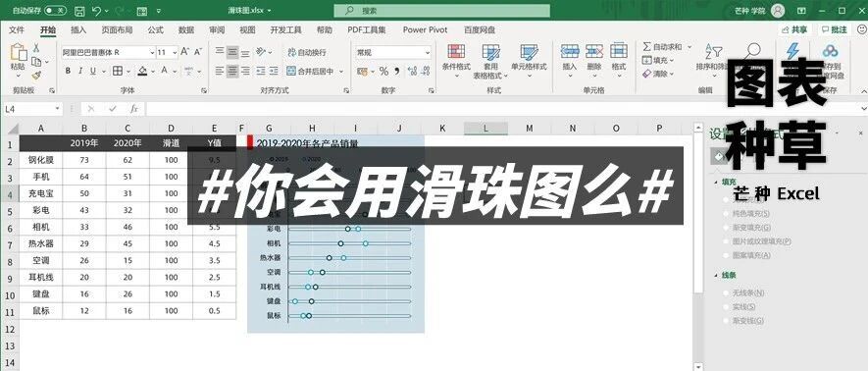Image resolution: width=868 pixels, height=371 pixels.
Task: Click the Font Color A icon
Action: click(164, 71)
